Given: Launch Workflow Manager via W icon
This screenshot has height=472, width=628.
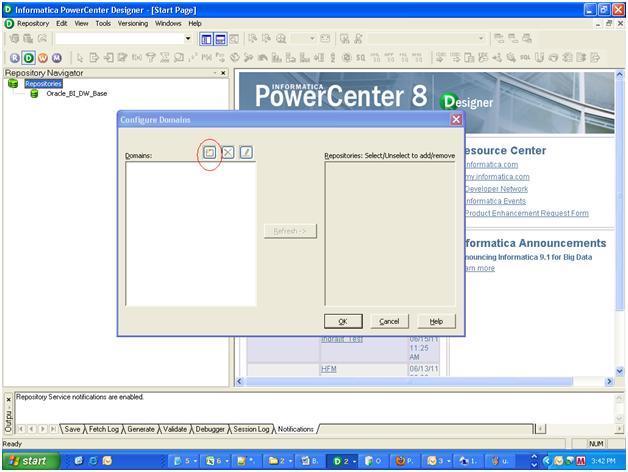Looking at the screenshot, I should point(42,58).
